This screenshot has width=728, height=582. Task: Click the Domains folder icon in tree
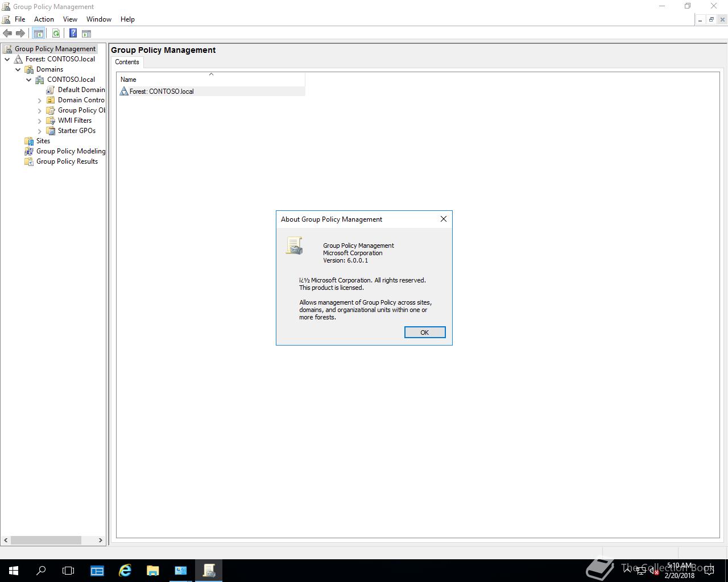coord(29,69)
